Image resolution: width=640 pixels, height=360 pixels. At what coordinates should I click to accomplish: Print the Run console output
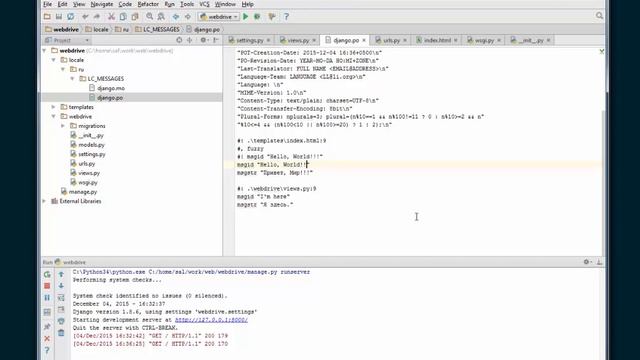pyautogui.click(x=61, y=321)
